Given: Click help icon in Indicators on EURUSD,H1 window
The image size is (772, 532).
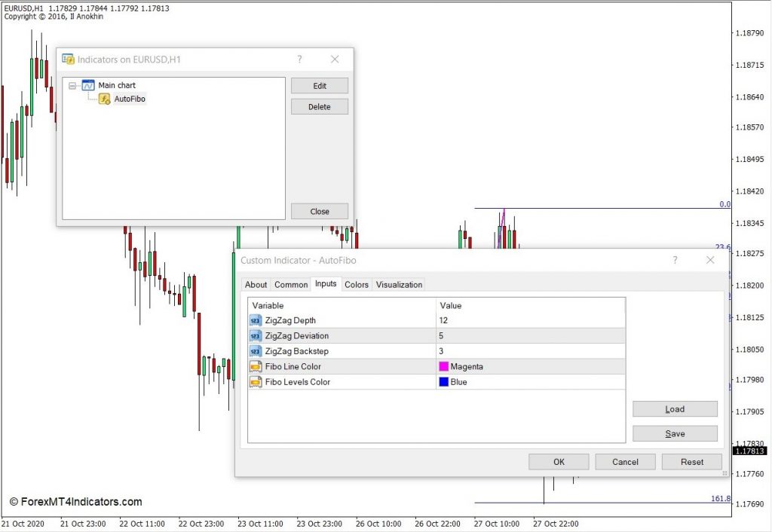Looking at the screenshot, I should [299, 59].
